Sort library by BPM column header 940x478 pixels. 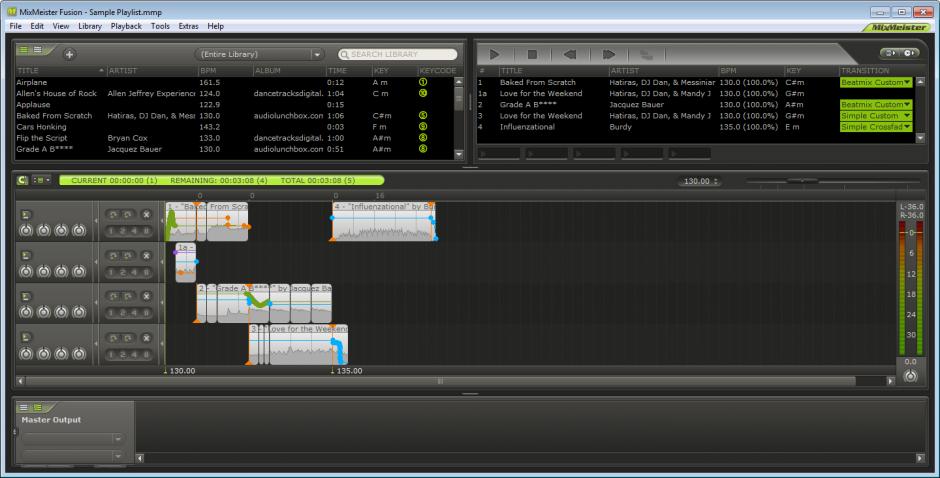coord(225,71)
